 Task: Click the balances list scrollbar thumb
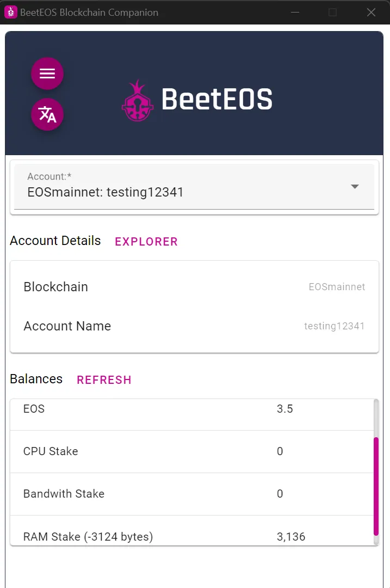(x=376, y=486)
